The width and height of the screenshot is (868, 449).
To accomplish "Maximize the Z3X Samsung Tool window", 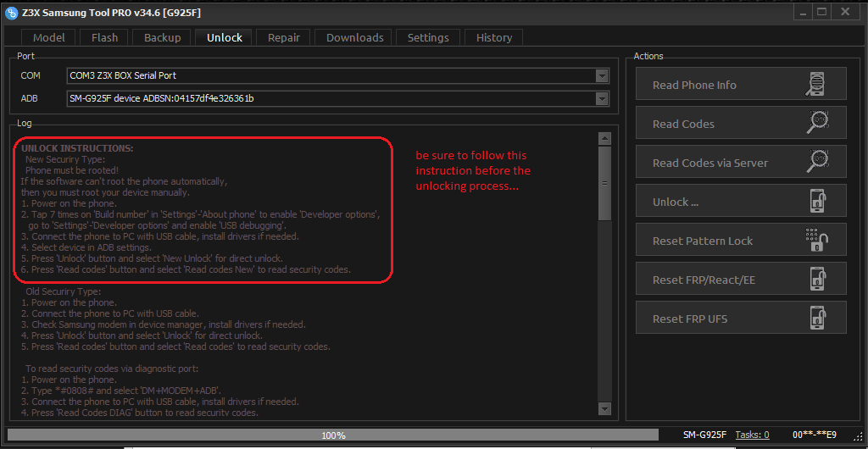I will click(x=822, y=11).
